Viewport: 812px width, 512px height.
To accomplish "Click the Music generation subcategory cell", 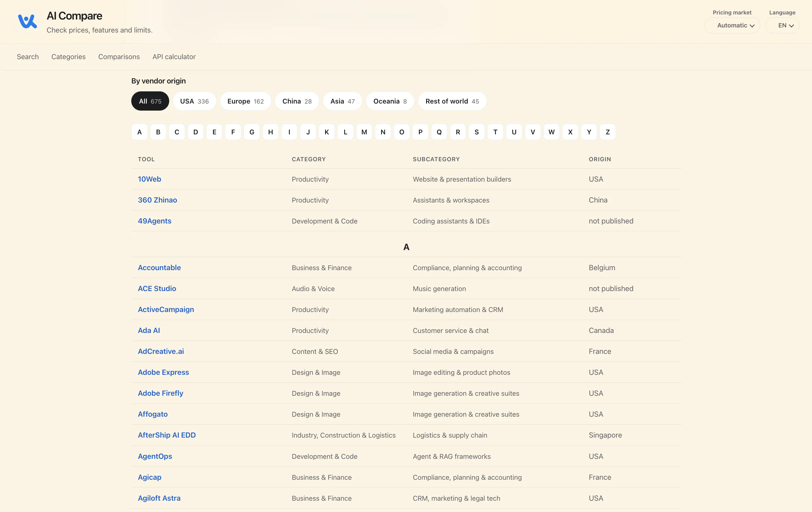I will 439,289.
